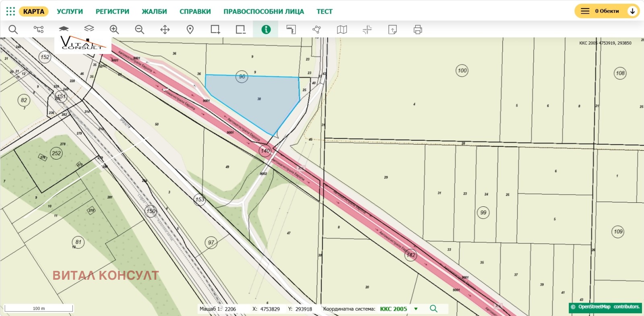Select the location pin marker tool
Image resolution: width=644 pixels, height=316 pixels.
pos(190,29)
